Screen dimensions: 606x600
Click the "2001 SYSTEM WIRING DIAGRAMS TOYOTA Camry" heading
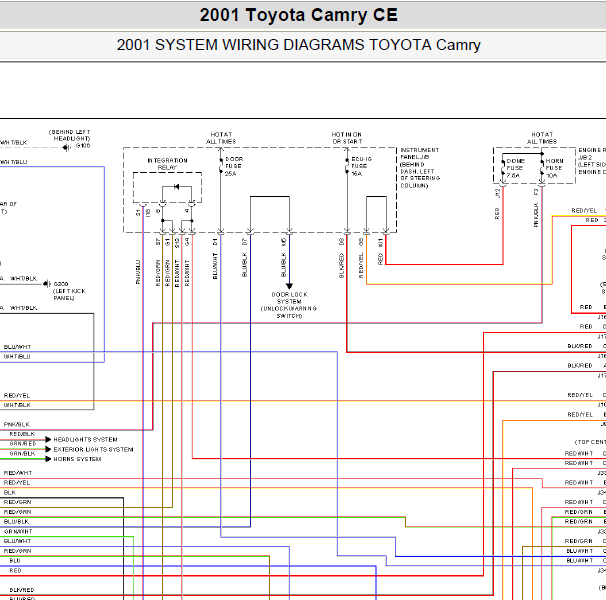coord(298,45)
